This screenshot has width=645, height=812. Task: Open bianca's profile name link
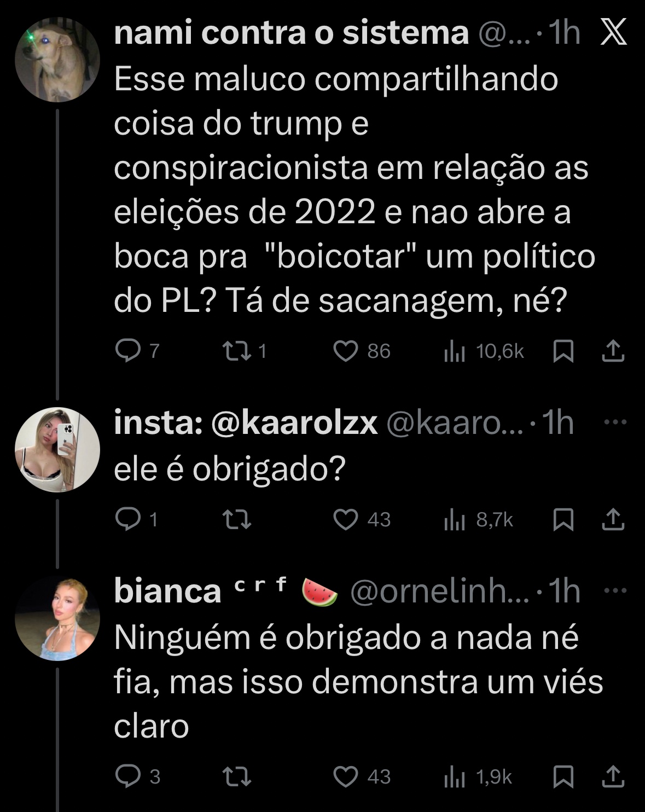click(x=167, y=591)
